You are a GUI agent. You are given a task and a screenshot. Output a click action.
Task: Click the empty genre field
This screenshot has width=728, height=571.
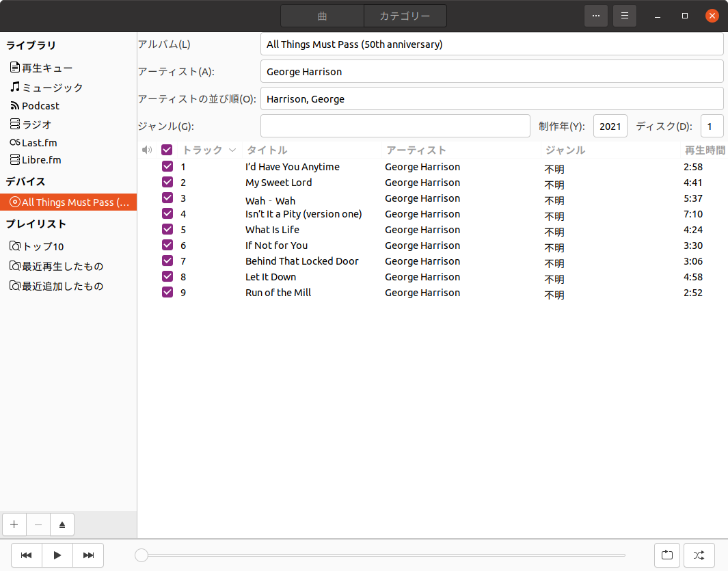pyautogui.click(x=395, y=126)
